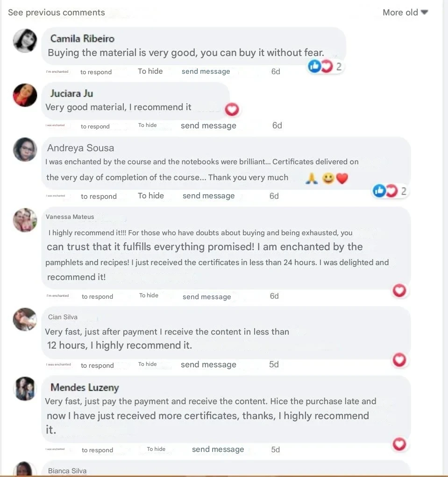Open Camila Ribeiro's profile picture
The image size is (448, 477).
pos(25,41)
